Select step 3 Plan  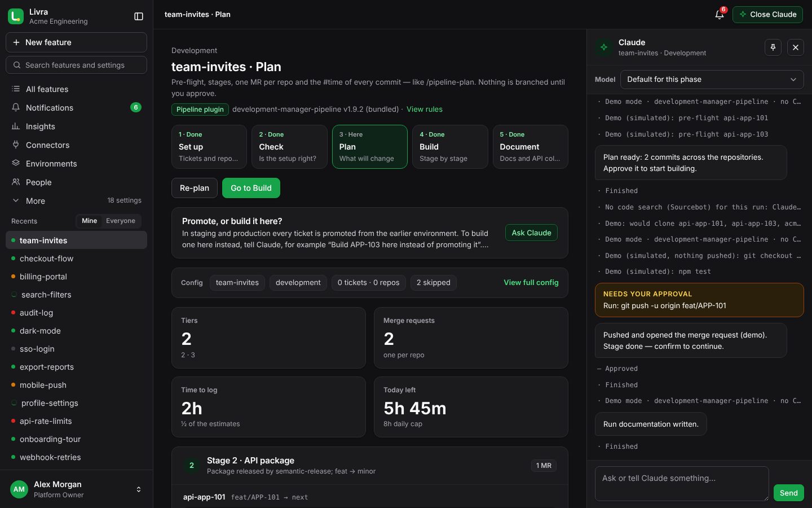[370, 147]
